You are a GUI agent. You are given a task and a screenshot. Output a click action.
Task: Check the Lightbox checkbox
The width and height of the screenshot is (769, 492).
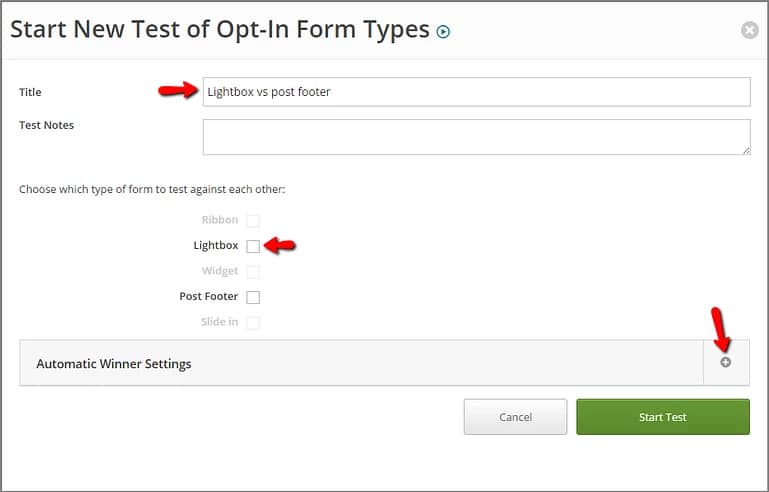point(253,246)
